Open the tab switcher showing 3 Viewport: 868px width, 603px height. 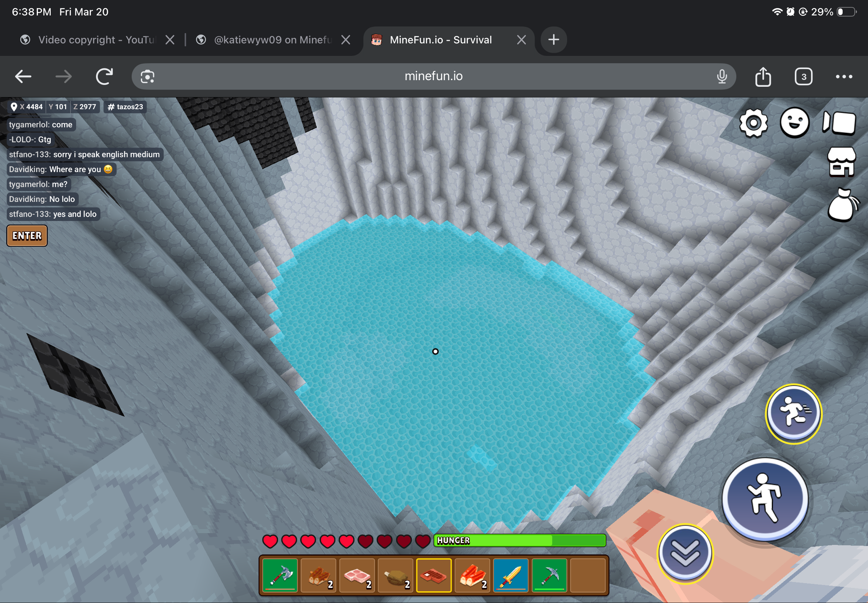coord(803,77)
